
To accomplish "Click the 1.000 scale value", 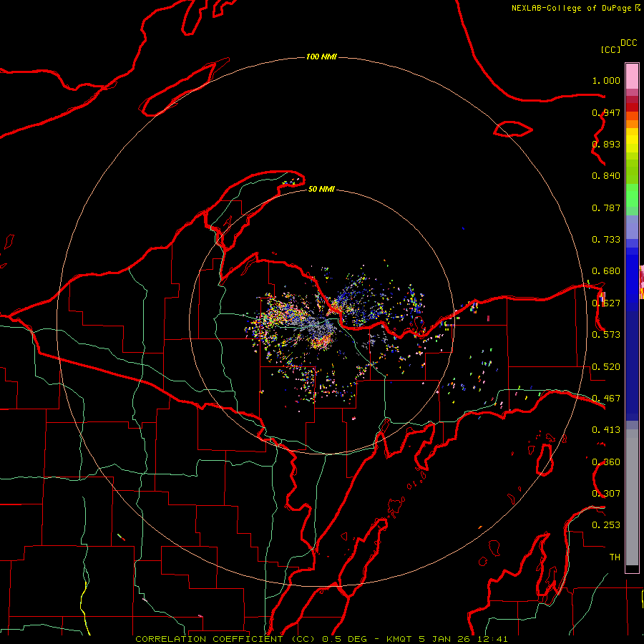I will click(x=606, y=80).
